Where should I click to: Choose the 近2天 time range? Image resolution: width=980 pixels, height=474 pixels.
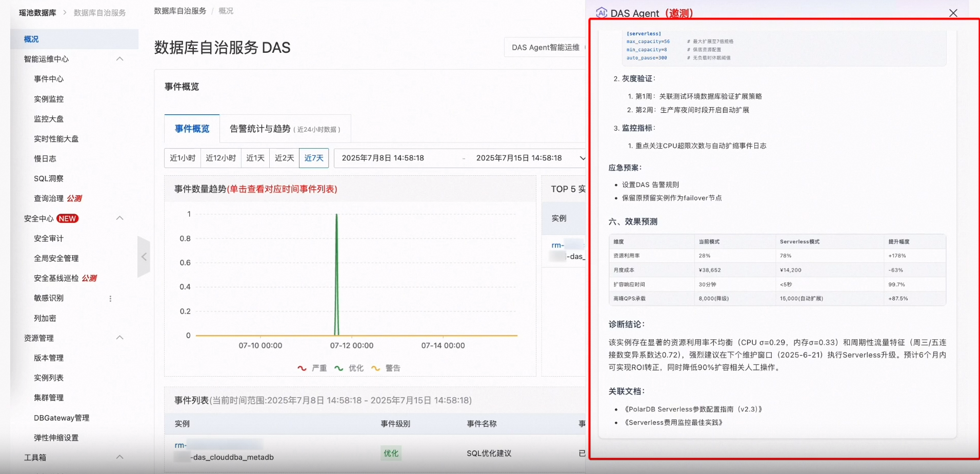pos(284,158)
